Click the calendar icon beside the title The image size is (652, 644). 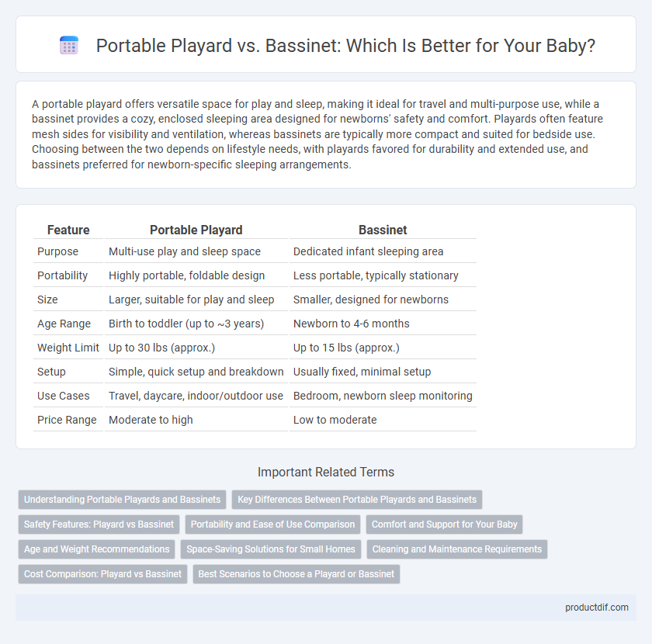[x=69, y=45]
